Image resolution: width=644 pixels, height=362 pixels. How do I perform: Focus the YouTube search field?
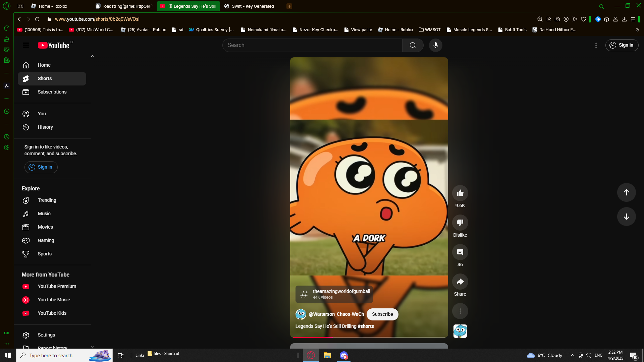(312, 45)
